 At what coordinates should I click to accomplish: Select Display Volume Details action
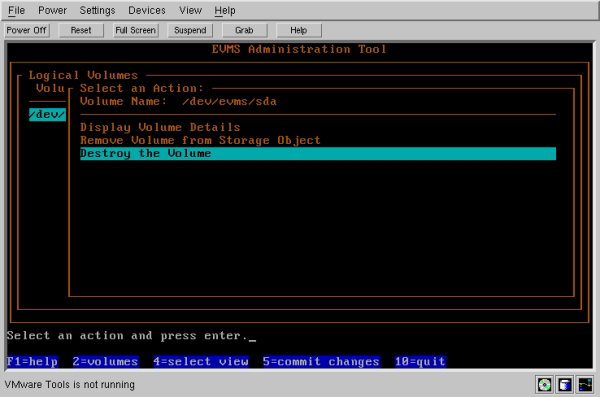click(x=160, y=127)
